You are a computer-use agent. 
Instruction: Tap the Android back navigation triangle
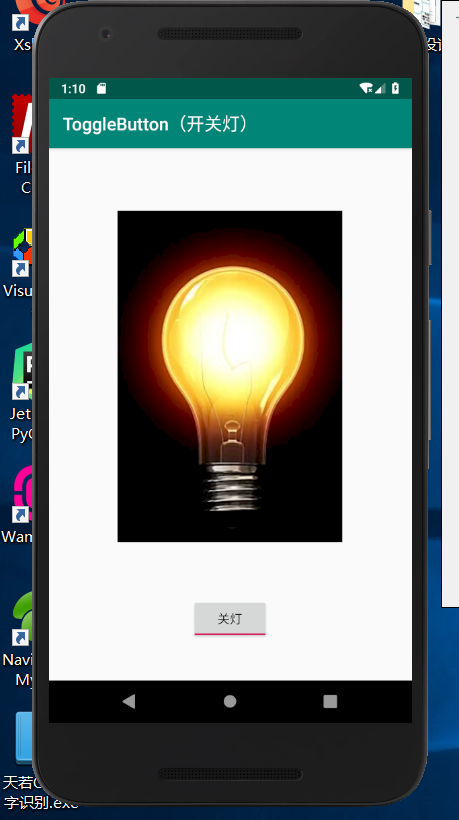[129, 701]
